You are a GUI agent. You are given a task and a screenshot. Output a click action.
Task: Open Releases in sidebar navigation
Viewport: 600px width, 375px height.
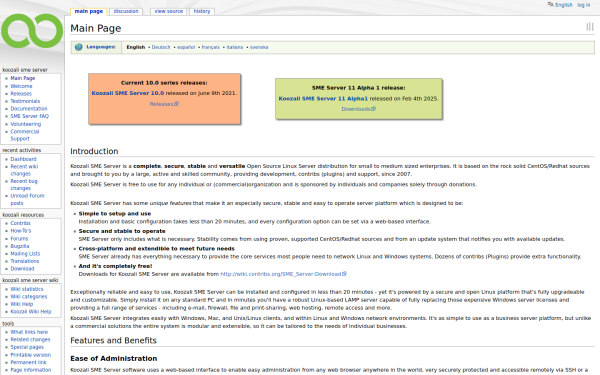point(21,94)
